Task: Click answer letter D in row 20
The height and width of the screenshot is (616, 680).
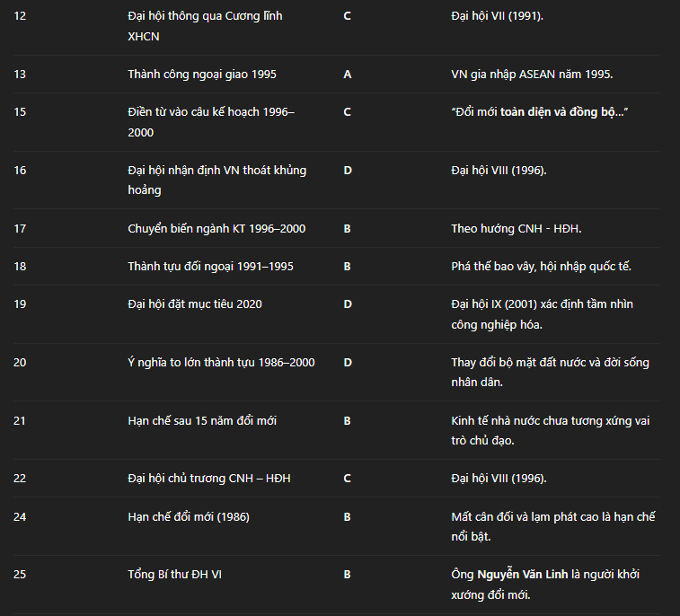Action: 347,363
